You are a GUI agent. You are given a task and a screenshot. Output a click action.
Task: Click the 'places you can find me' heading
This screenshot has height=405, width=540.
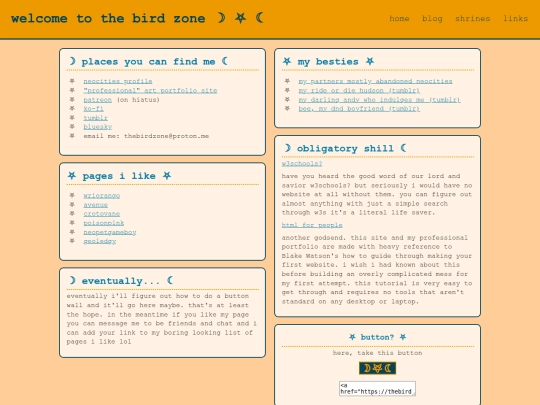coord(148,62)
